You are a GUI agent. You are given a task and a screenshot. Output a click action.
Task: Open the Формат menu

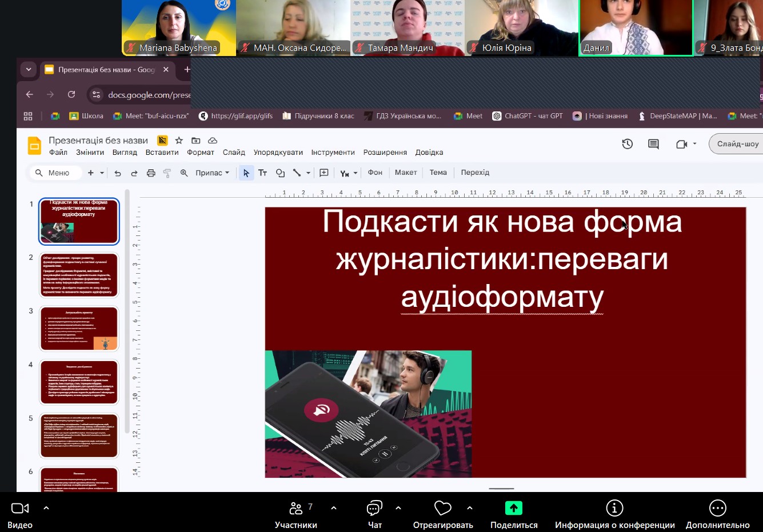click(201, 153)
